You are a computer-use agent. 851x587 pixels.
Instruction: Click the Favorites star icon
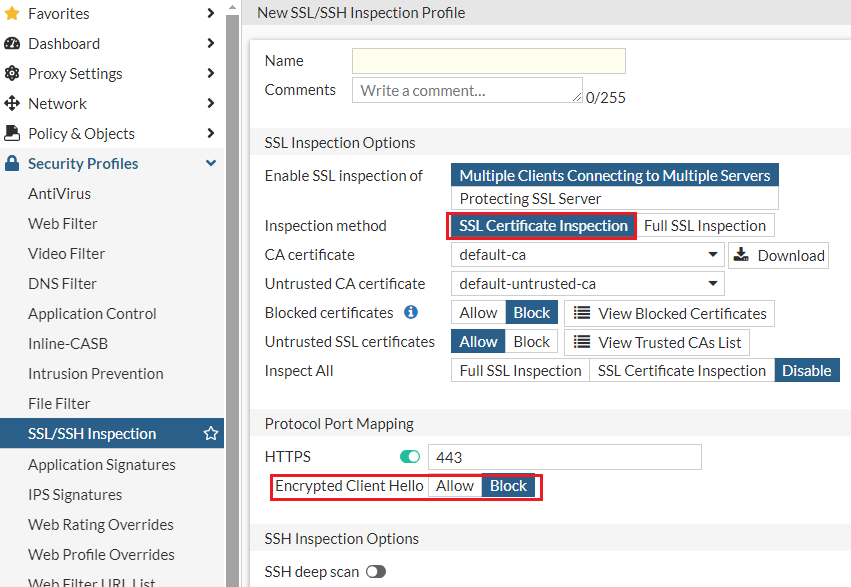click(x=12, y=14)
